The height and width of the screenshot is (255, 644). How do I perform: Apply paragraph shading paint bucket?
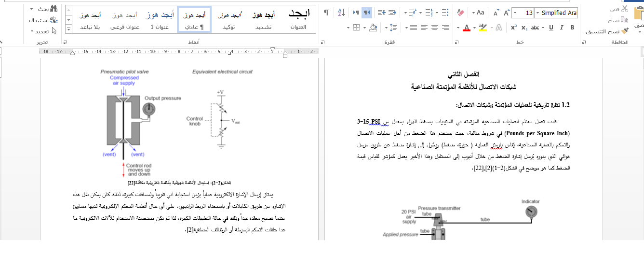coord(373,28)
